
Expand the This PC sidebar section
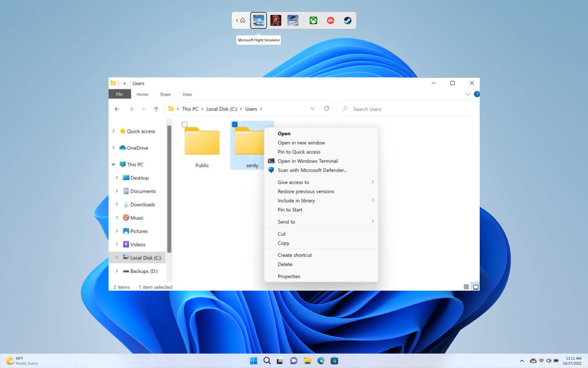click(113, 164)
